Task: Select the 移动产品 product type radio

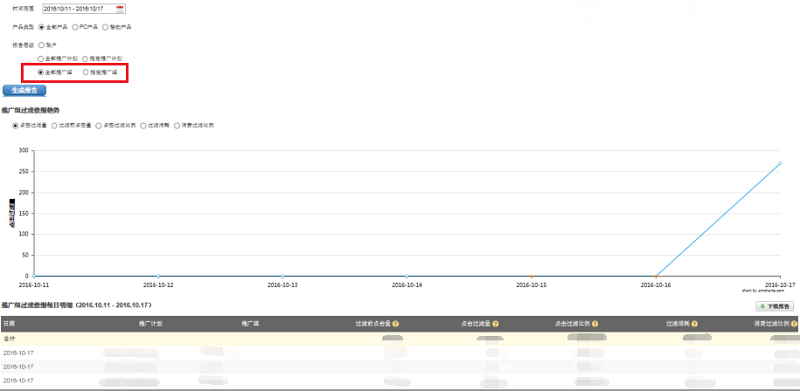Action: click(105, 27)
